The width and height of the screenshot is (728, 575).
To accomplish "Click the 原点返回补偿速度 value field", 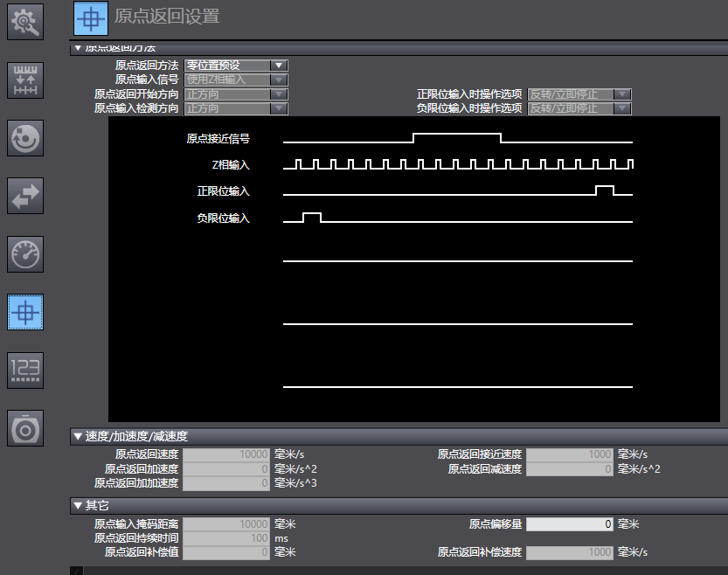I will click(x=570, y=552).
